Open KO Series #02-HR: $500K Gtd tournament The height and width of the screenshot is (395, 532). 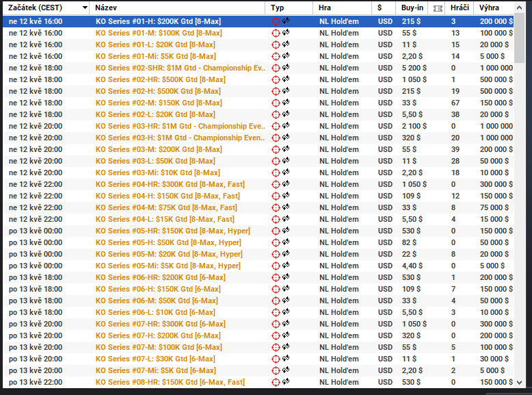160,79
